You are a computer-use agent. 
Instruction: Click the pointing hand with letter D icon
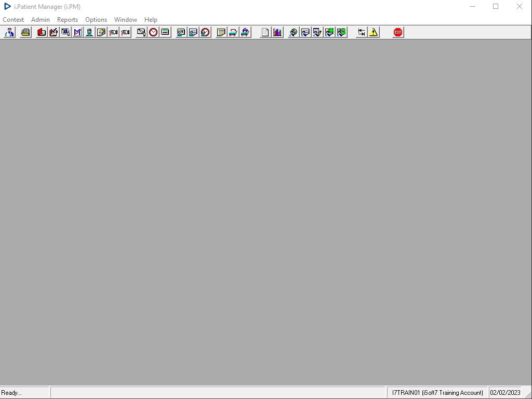coord(113,32)
